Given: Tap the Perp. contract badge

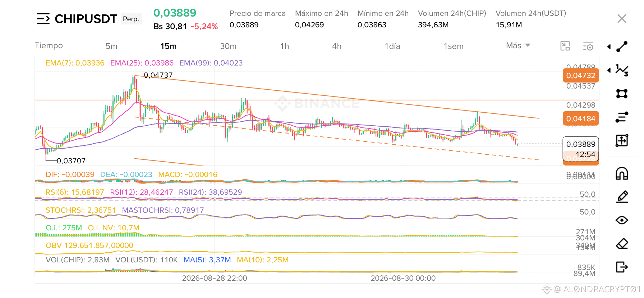Looking at the screenshot, I should 131,19.
